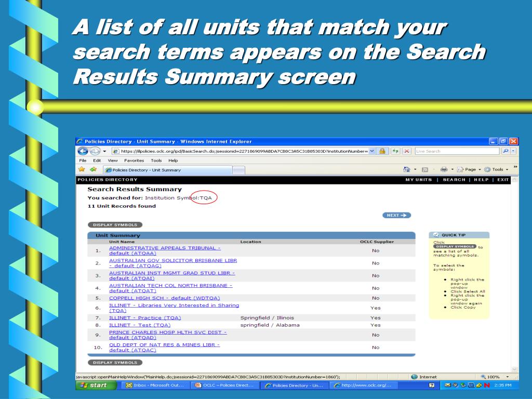Open AUSTRALIAN TECH COL NORTH BRISBANE link
This screenshot has height=399, width=532.
tap(170, 288)
